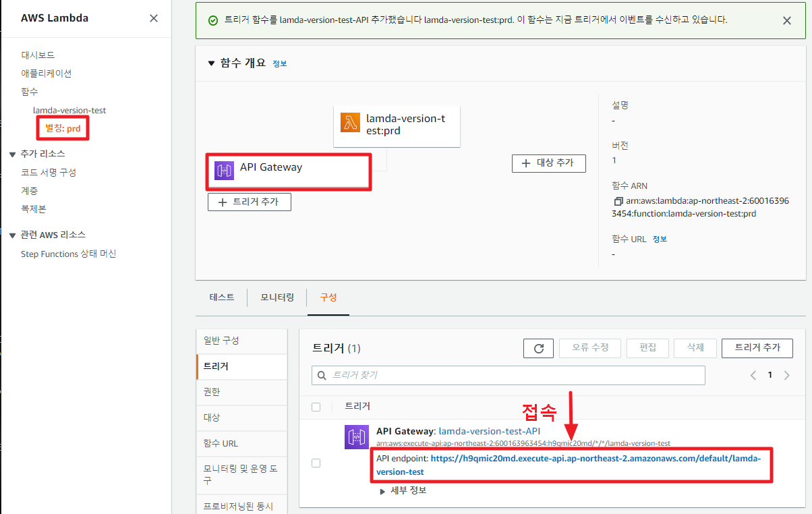Collapse the 관련 AWS 리소스 sidebar group

12,235
